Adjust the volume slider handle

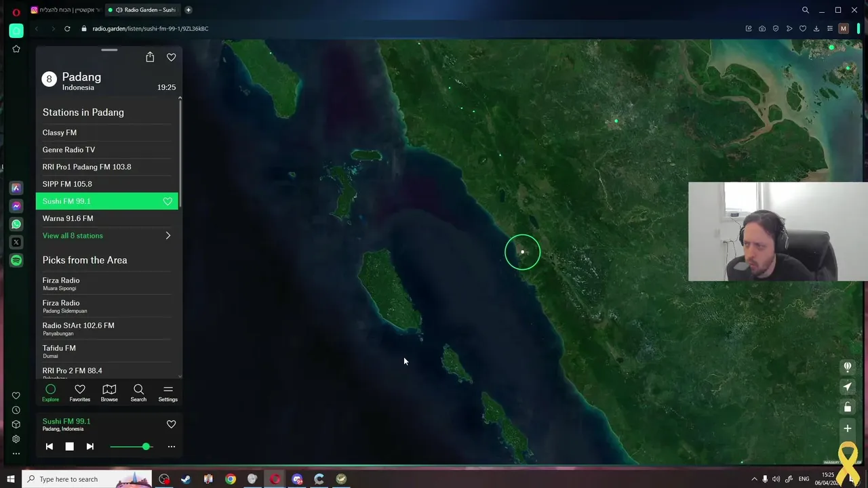(146, 447)
